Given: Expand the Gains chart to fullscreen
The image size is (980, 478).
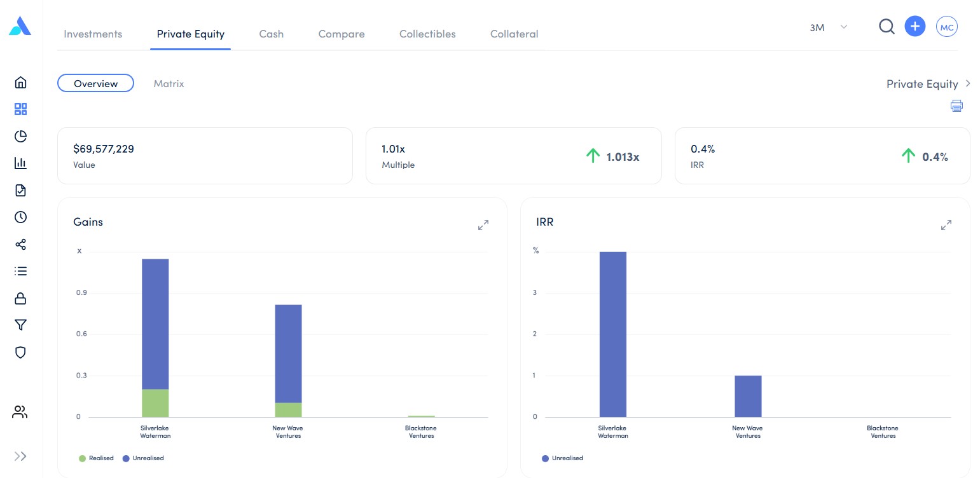Looking at the screenshot, I should 483,225.
